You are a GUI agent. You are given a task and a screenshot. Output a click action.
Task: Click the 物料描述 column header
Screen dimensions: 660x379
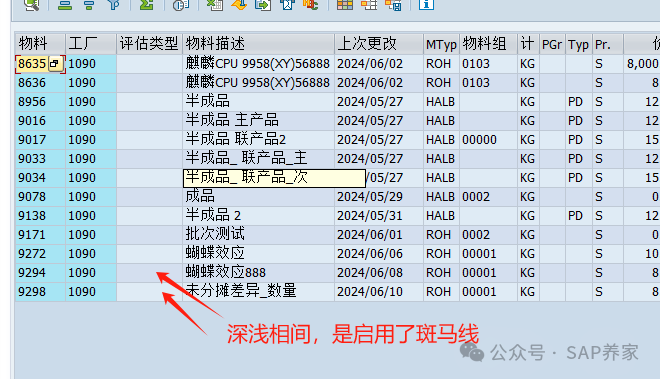click(x=258, y=44)
